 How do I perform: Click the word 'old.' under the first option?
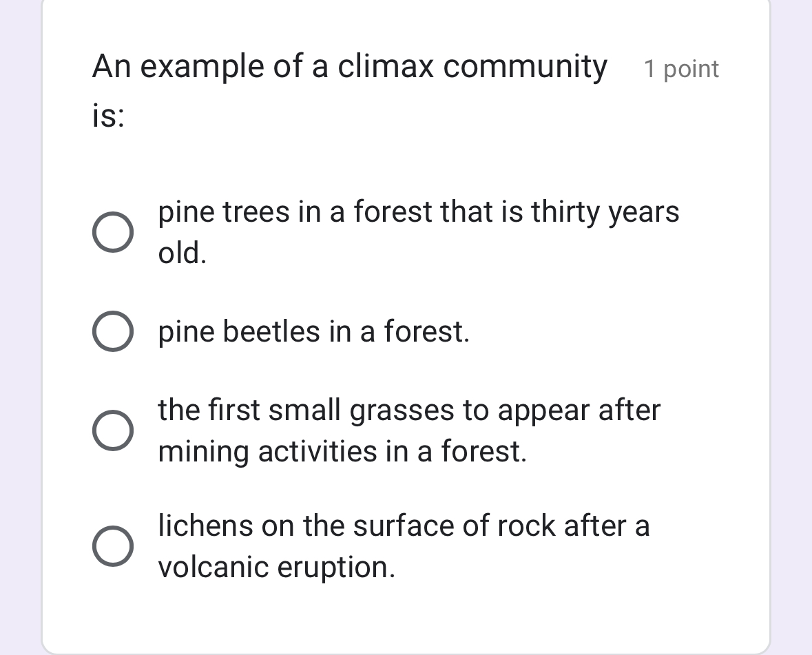[x=180, y=254]
